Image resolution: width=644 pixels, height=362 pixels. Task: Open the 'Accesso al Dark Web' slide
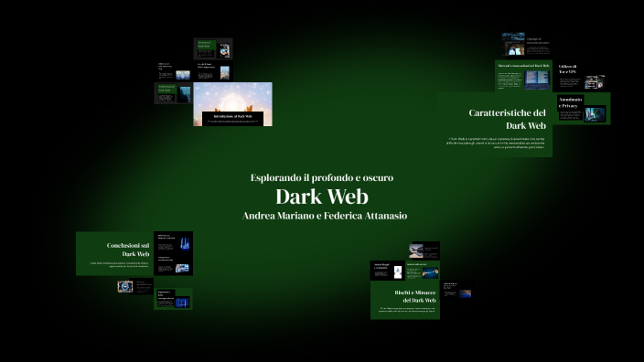[x=213, y=49]
